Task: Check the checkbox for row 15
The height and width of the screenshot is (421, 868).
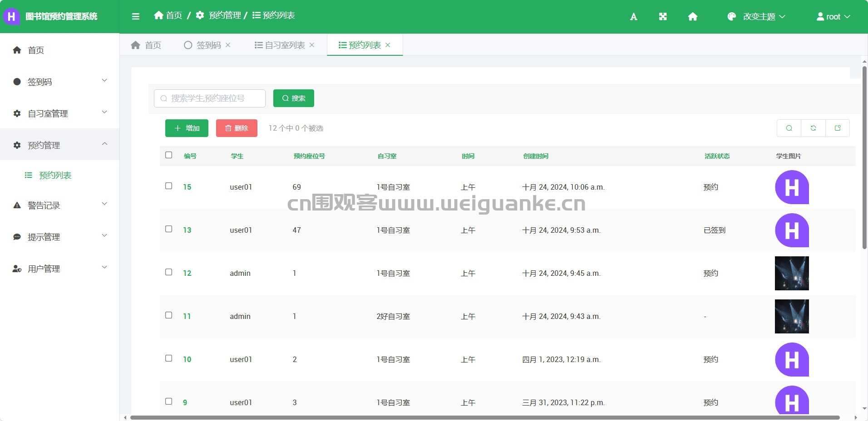Action: [169, 186]
